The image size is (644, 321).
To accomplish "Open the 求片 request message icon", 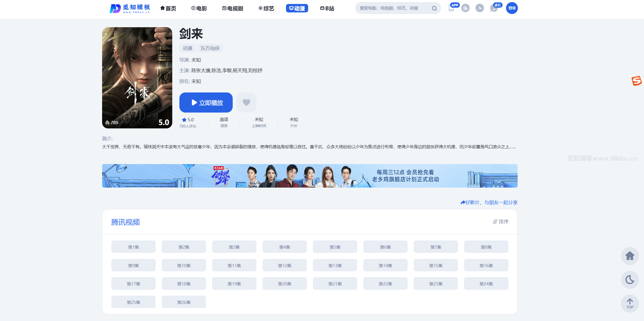I will coord(494,8).
